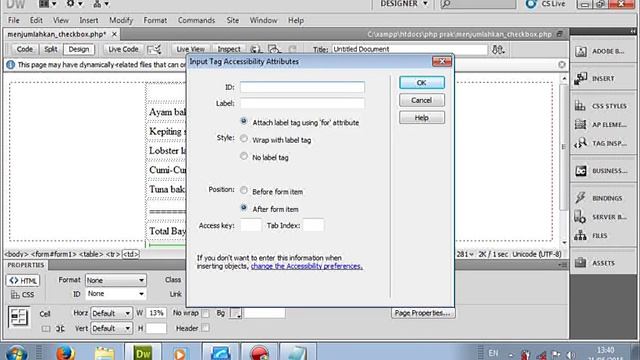
Task: Click the ID input field in dialog
Action: (302, 87)
